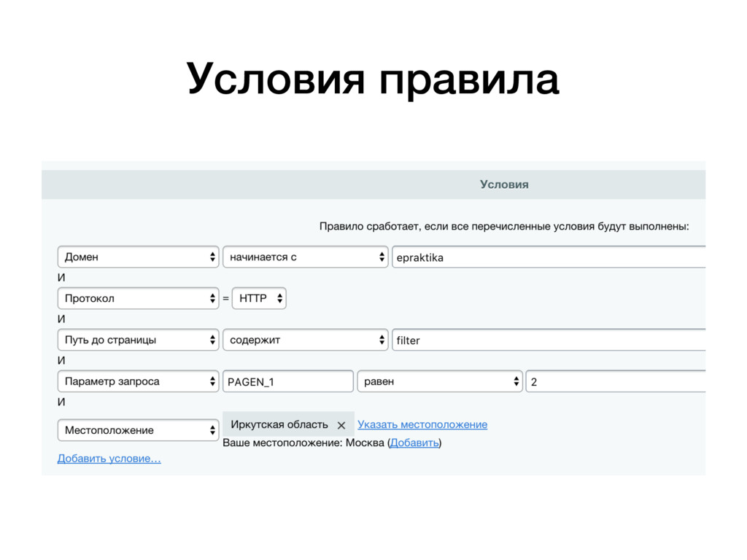Click the 'Указать местоположение' link

422,424
